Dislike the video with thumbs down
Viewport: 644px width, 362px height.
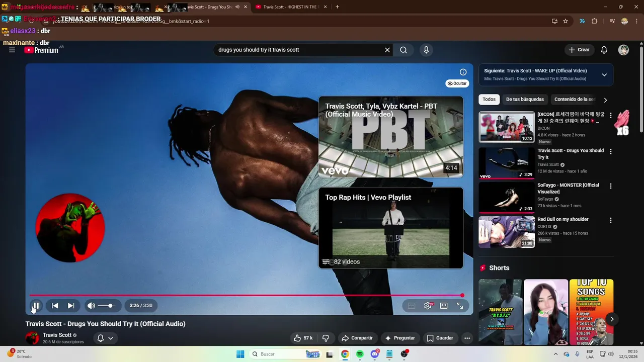click(326, 338)
